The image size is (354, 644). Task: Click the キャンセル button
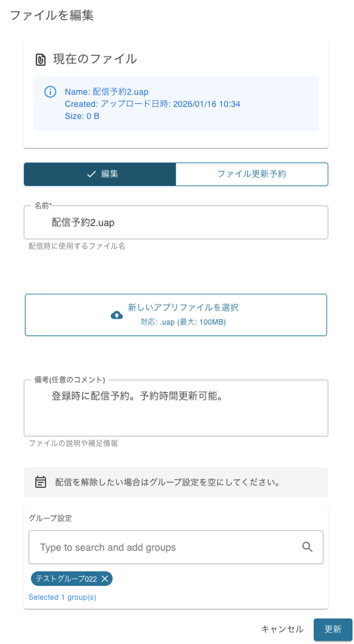[x=282, y=629]
